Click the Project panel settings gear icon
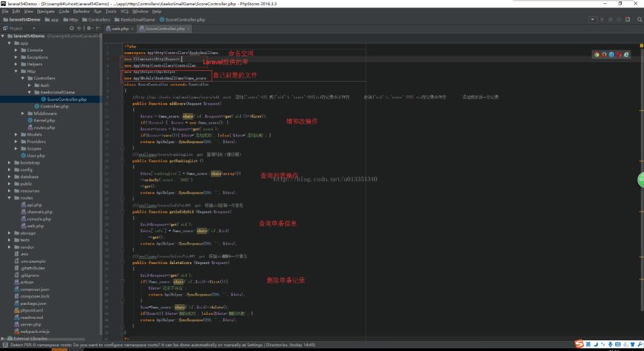The image size is (644, 351). coord(89,28)
